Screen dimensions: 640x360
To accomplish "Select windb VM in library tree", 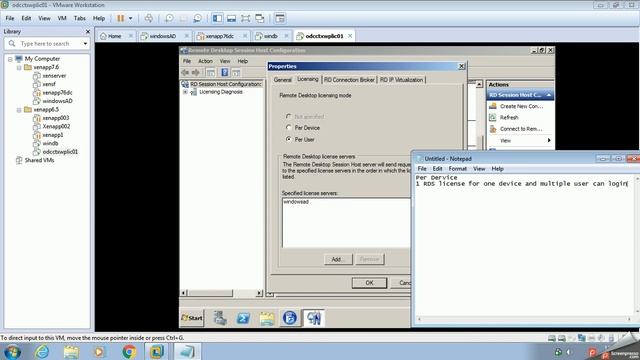I will [50, 143].
